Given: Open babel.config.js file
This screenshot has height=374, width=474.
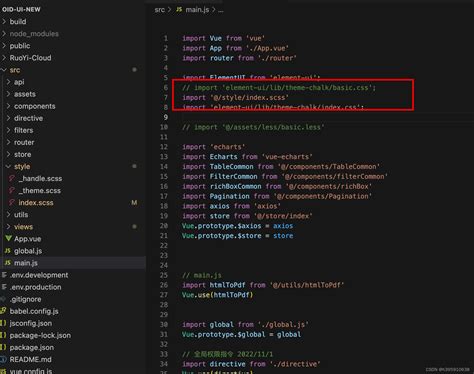Looking at the screenshot, I should pos(34,311).
